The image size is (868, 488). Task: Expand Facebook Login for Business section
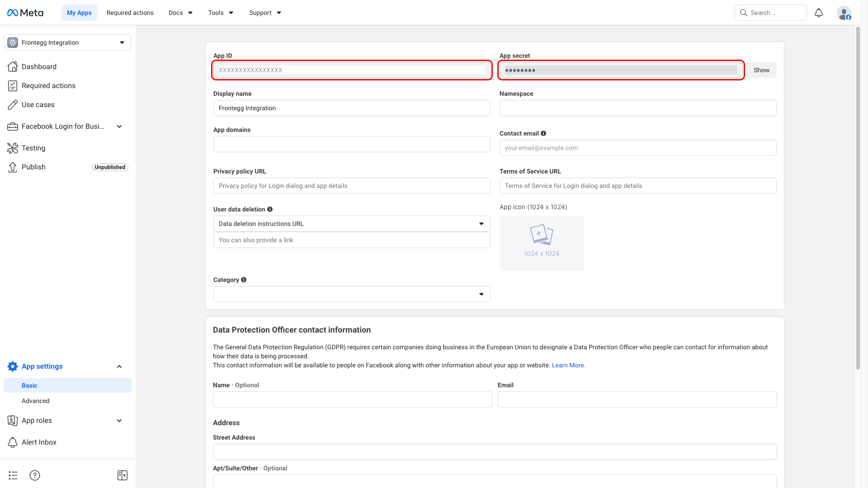pos(119,127)
